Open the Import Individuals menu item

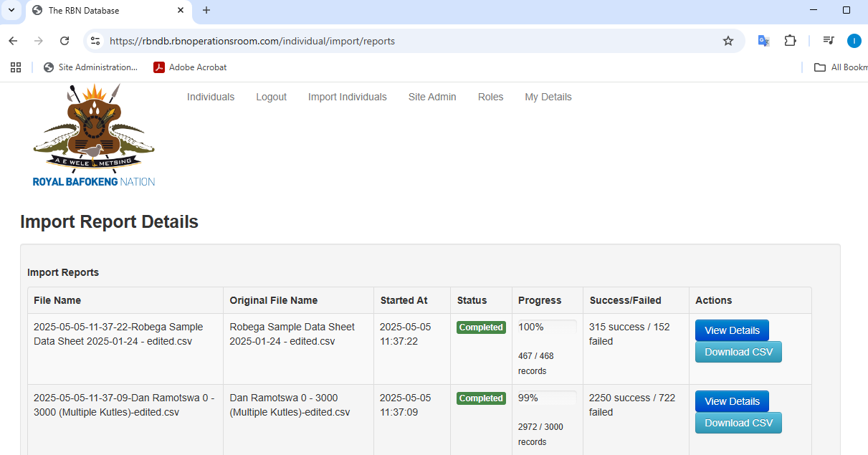[347, 97]
